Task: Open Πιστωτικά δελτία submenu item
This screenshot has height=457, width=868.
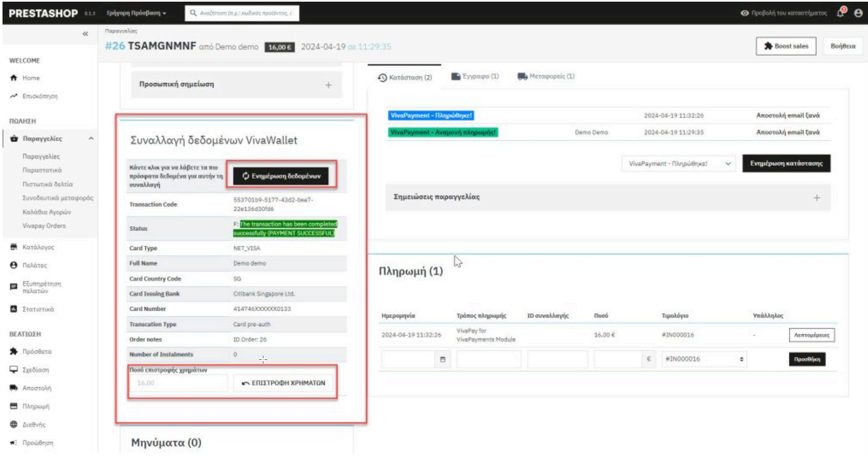Action: coord(47,184)
